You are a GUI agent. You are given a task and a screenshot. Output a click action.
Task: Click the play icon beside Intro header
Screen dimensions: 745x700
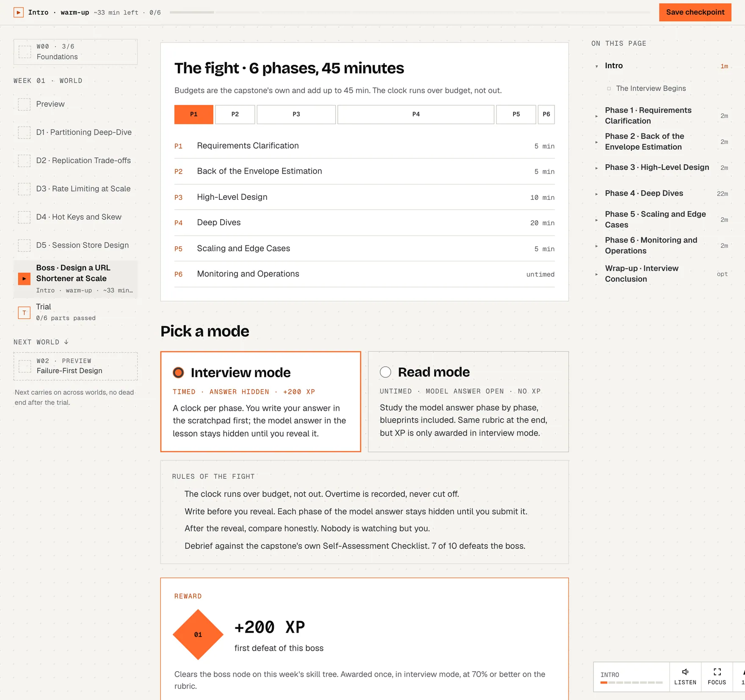[x=18, y=12]
